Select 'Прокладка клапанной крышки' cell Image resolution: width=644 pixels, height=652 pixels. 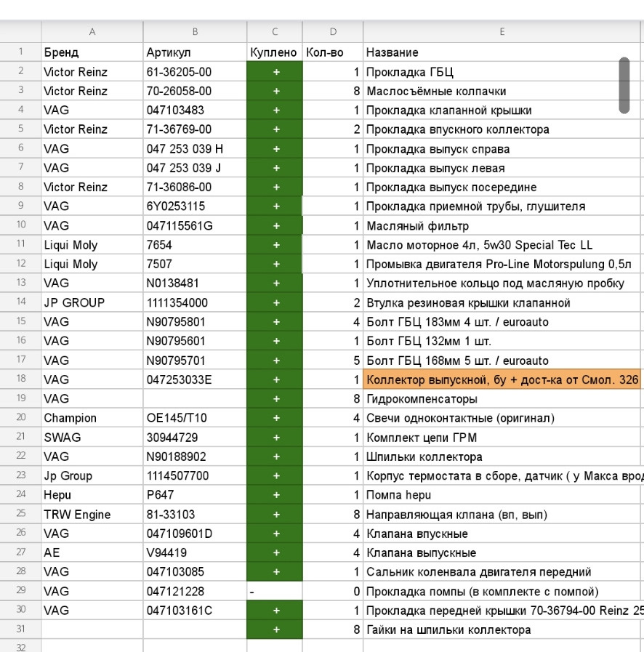502,110
